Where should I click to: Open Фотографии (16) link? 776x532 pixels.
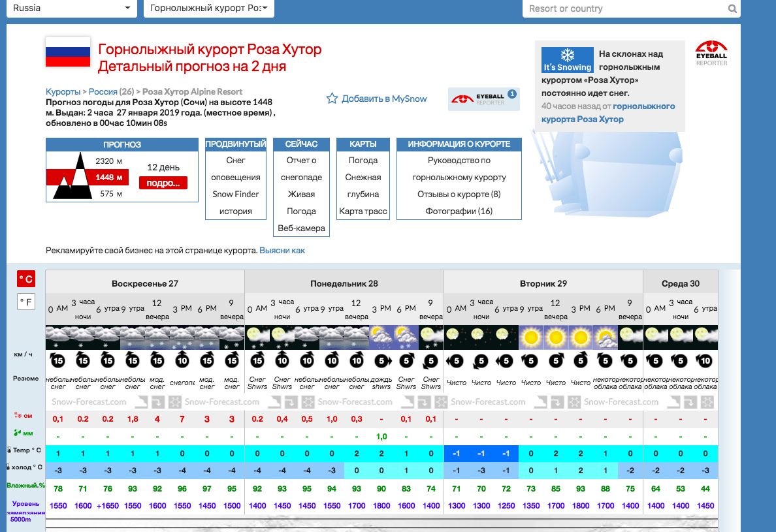click(459, 211)
